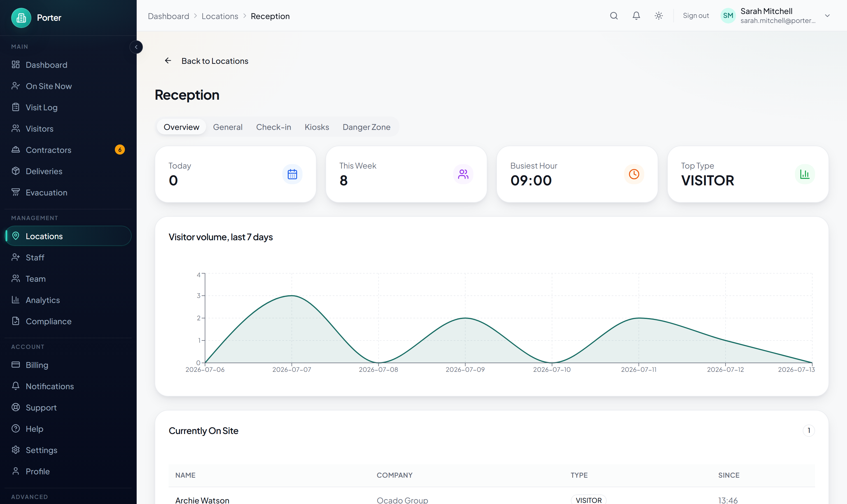Open Dashboard breadcrumb link
The height and width of the screenshot is (504, 847).
click(x=169, y=16)
